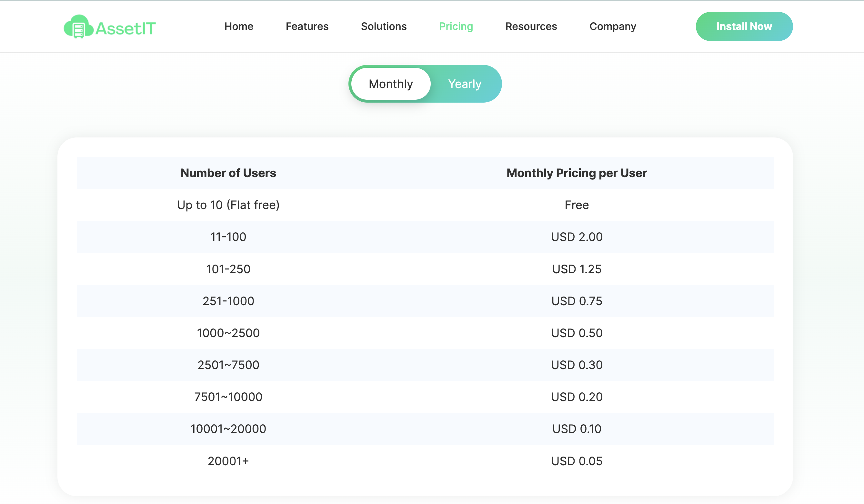864x504 pixels.
Task: Expand the Resources navigation menu
Action: click(x=531, y=26)
